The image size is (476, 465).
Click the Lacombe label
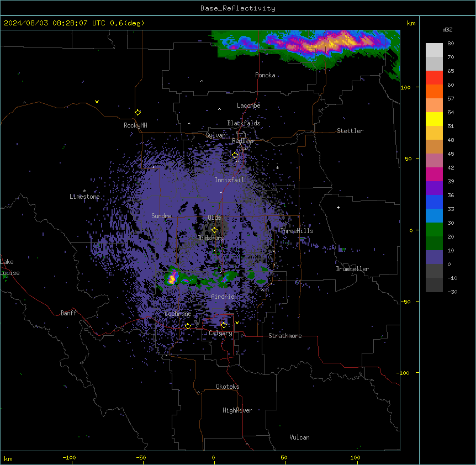click(248, 105)
